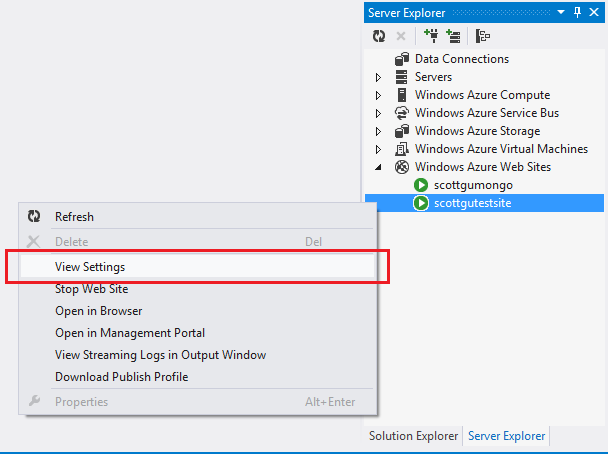The height and width of the screenshot is (454, 608).
Task: Click the disabled Delete menu entry
Action: point(197,242)
